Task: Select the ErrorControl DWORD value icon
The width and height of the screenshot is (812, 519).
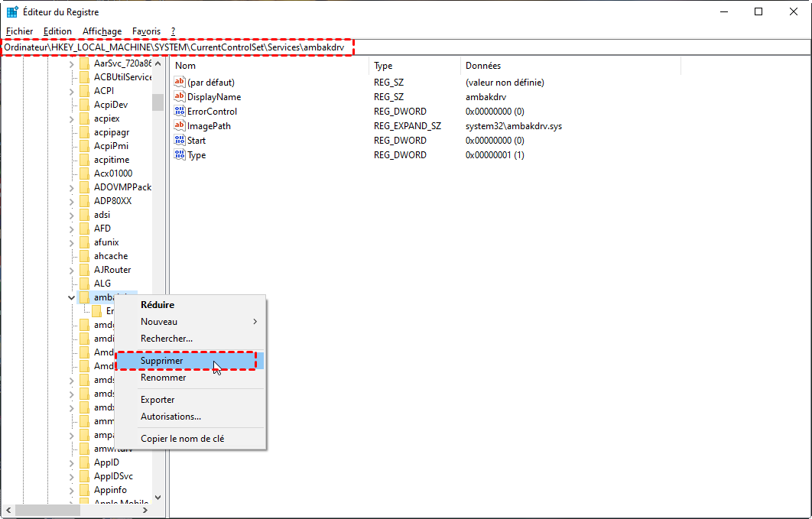Action: [179, 112]
